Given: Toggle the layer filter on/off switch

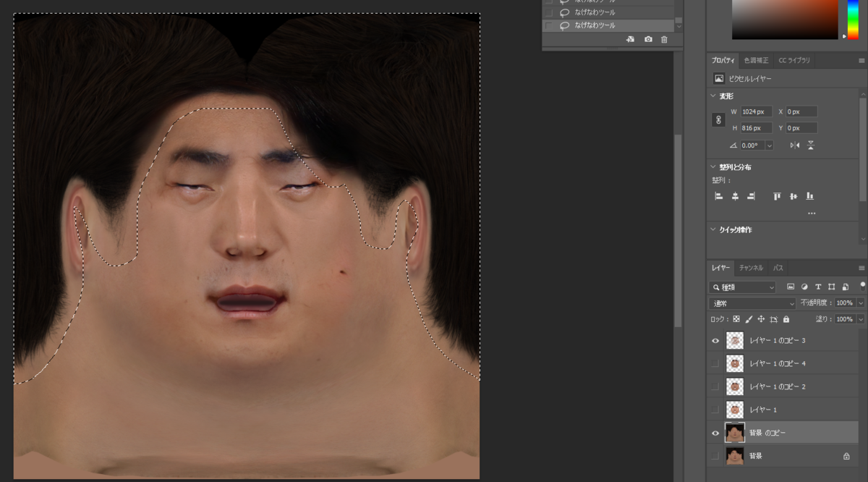Looking at the screenshot, I should click(x=862, y=286).
